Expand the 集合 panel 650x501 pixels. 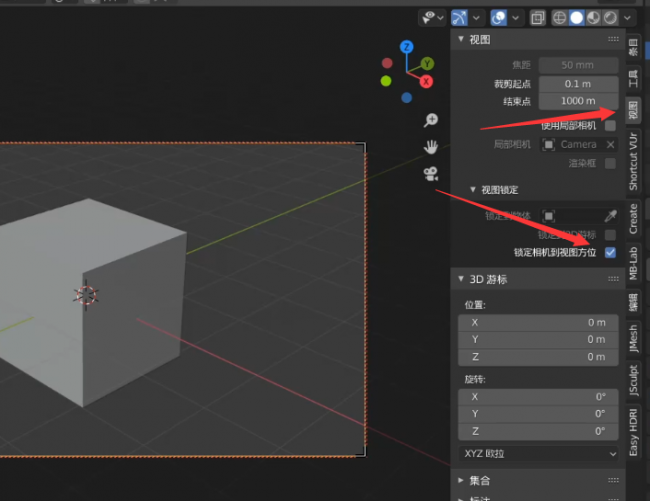[461, 480]
